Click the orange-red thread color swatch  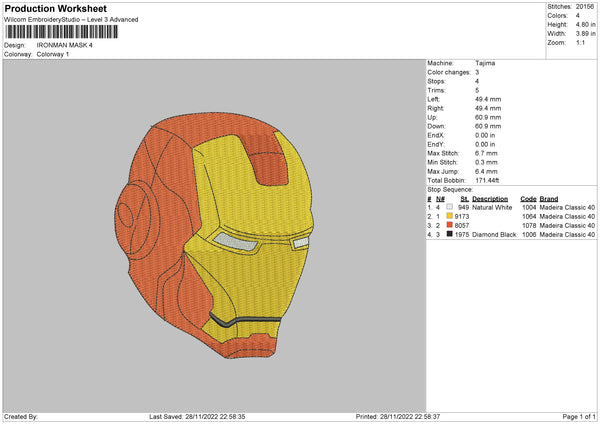point(450,225)
